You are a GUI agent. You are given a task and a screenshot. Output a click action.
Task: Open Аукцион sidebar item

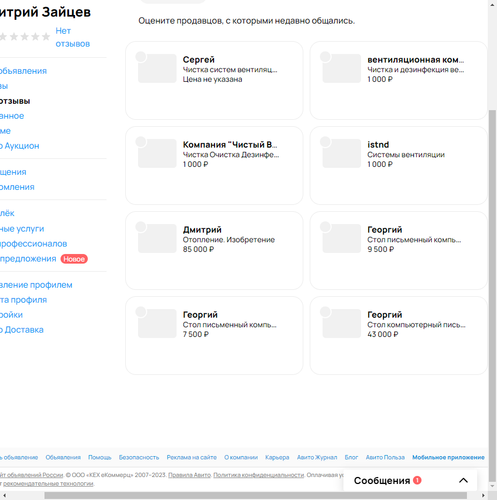(19, 146)
